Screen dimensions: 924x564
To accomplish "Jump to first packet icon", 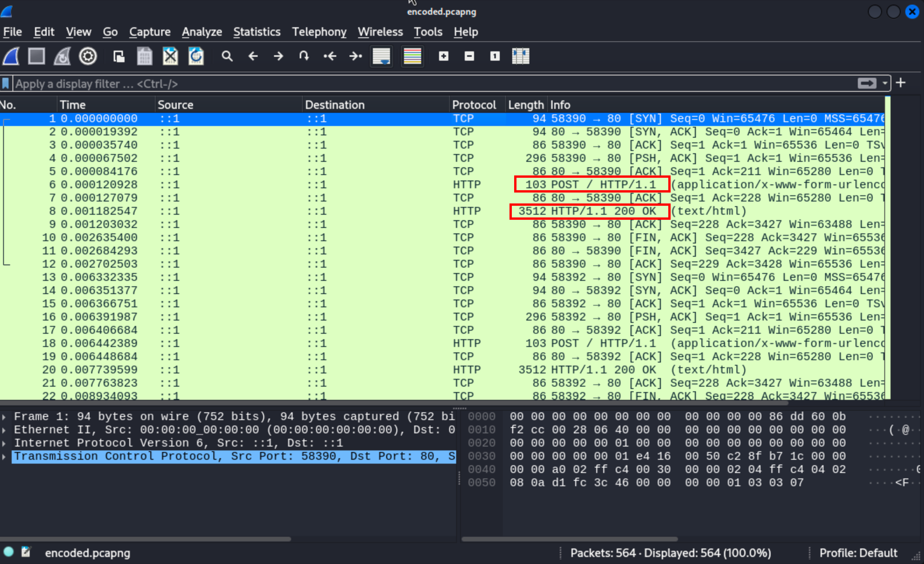I will point(330,56).
